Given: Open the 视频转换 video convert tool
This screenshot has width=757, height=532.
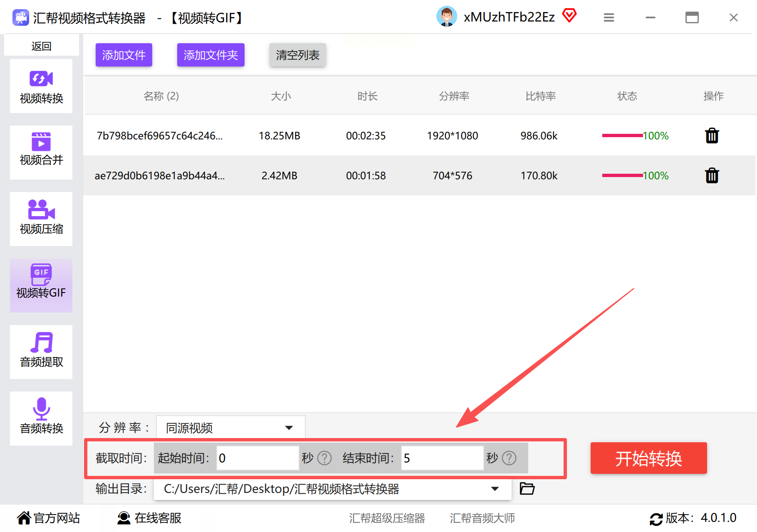Looking at the screenshot, I should pyautogui.click(x=41, y=86).
